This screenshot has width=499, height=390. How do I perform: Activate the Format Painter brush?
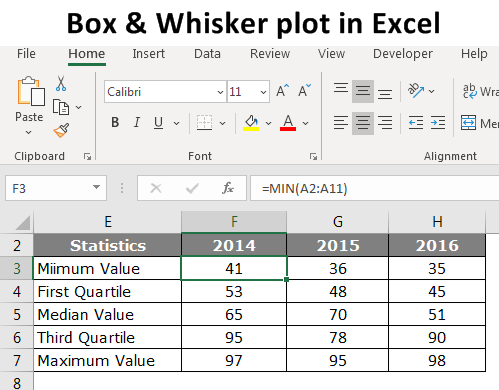(x=61, y=130)
